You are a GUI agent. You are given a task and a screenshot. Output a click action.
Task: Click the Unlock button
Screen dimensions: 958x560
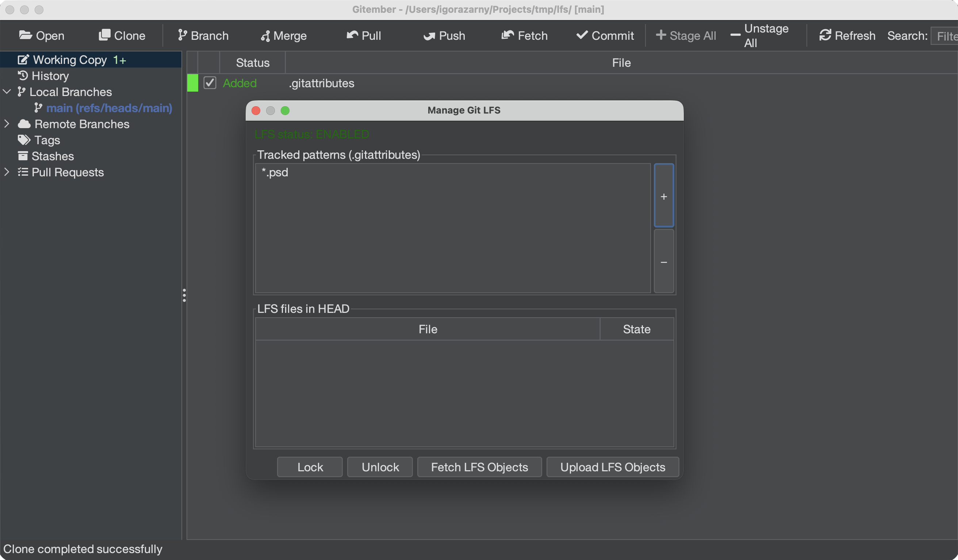pyautogui.click(x=380, y=467)
